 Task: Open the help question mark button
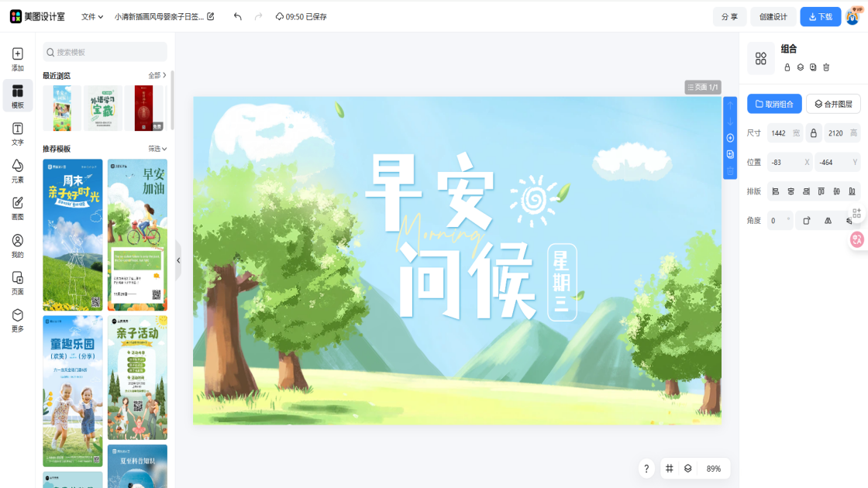coord(646,469)
